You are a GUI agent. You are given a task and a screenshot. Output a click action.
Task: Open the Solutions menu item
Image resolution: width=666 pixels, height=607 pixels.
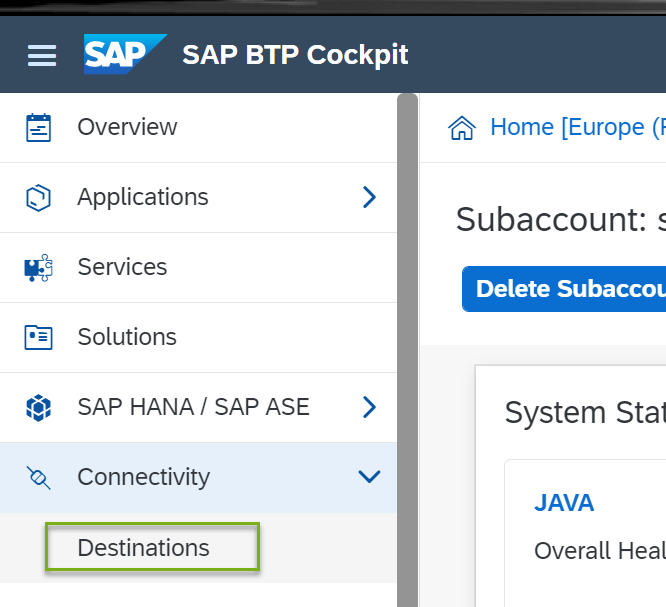point(198,337)
